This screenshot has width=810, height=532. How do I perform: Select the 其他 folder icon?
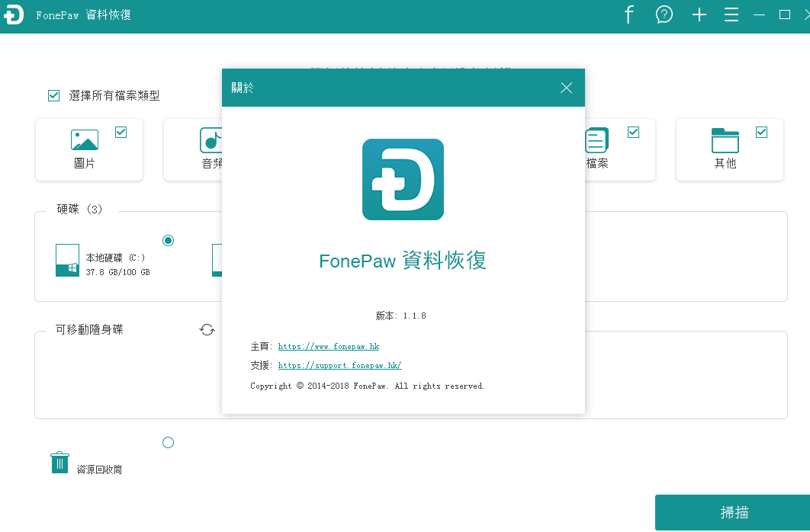coord(725,140)
